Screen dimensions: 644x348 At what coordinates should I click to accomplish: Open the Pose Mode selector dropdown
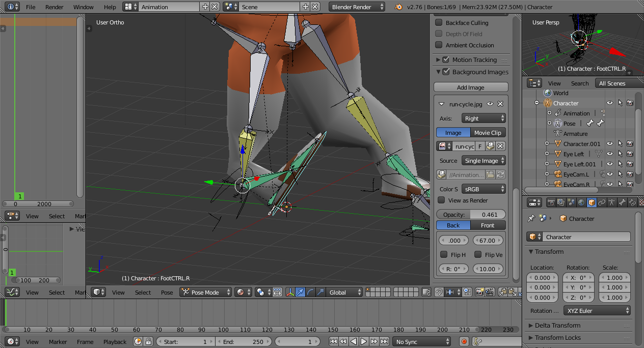206,292
